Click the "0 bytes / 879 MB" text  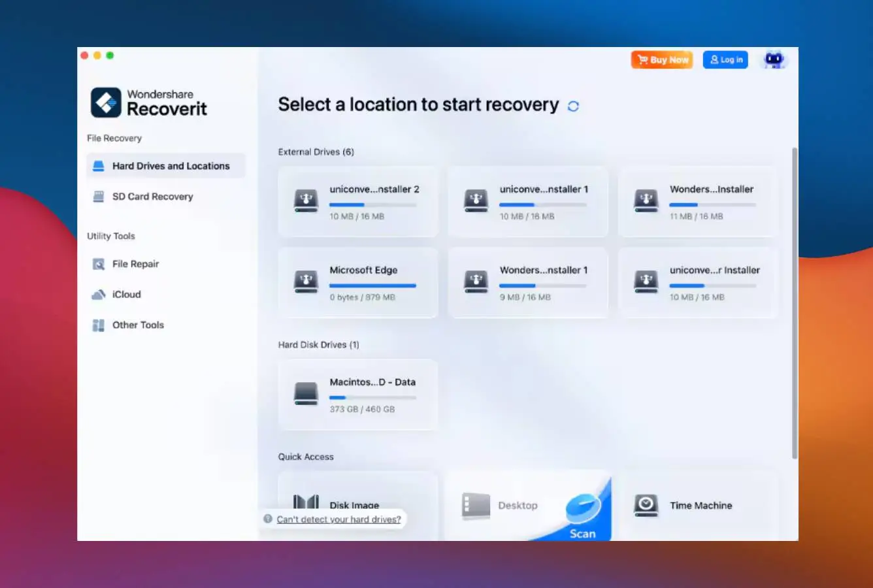362,297
